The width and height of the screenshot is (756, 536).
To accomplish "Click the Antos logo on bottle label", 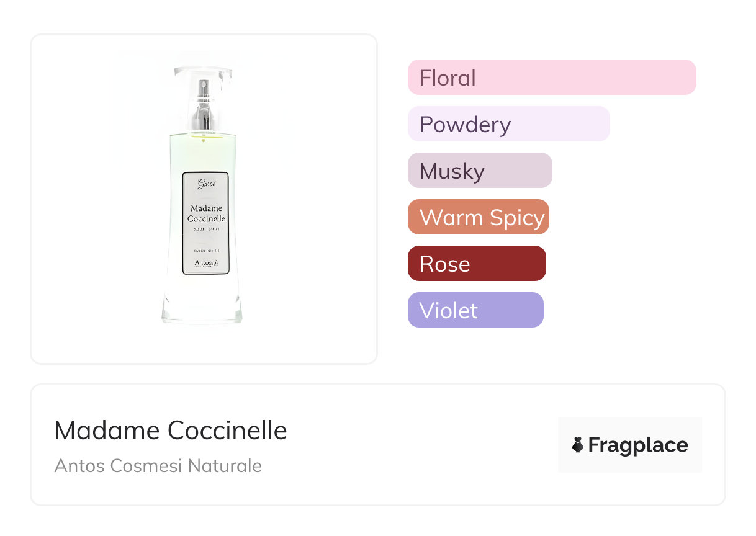I will coord(205,263).
